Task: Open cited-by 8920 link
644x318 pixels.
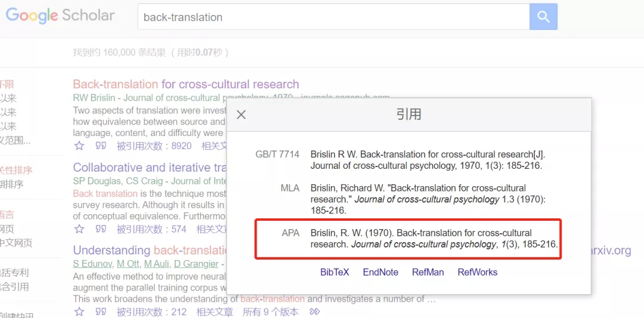Action: coord(154,146)
